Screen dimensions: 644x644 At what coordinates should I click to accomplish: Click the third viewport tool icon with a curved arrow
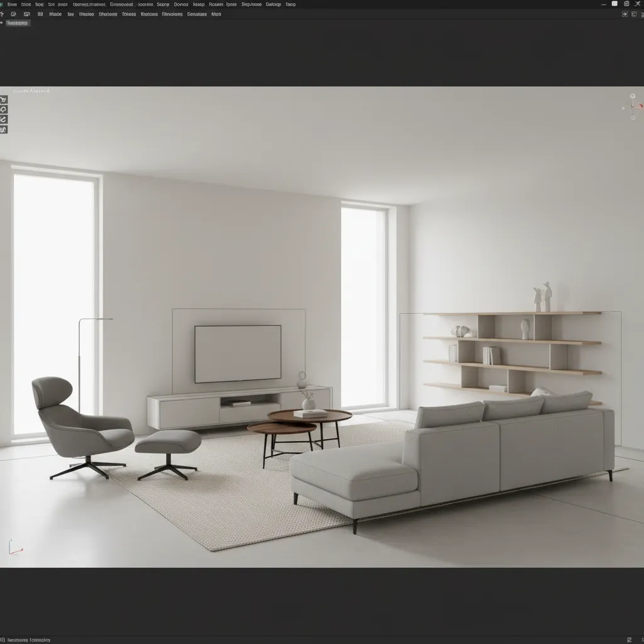3,119
